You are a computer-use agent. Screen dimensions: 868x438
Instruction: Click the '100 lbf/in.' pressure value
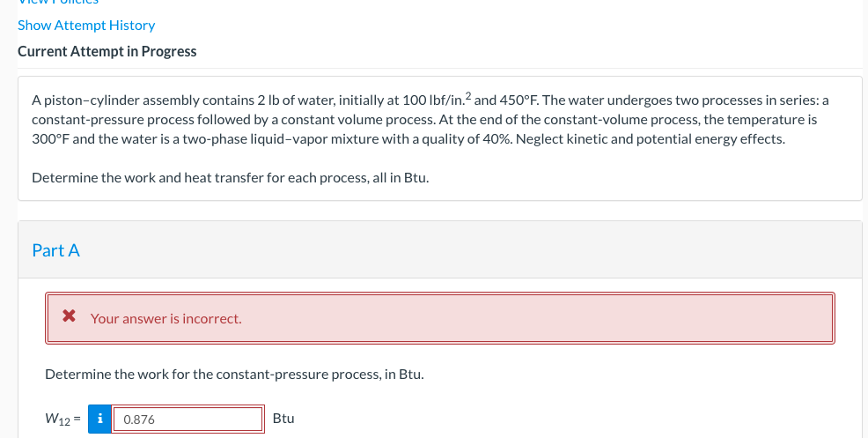click(433, 100)
